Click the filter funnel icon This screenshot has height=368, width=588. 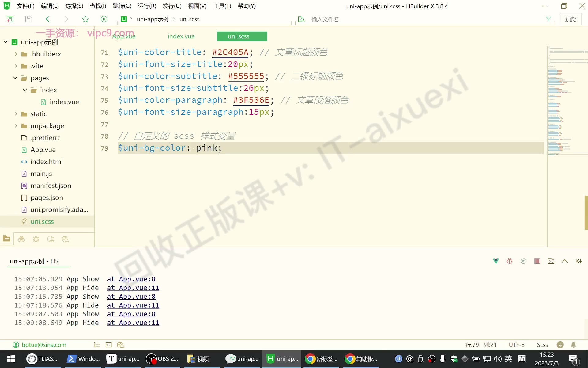pos(548,19)
